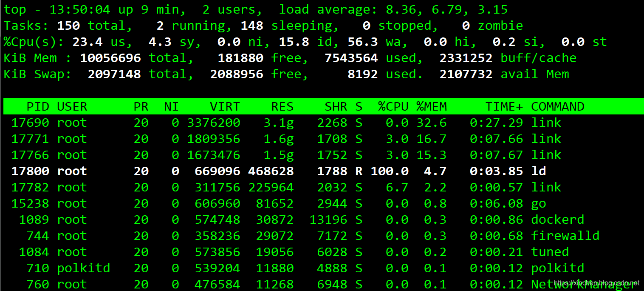
Task: Click the 32.6 memory percentage value
Action: [432, 123]
